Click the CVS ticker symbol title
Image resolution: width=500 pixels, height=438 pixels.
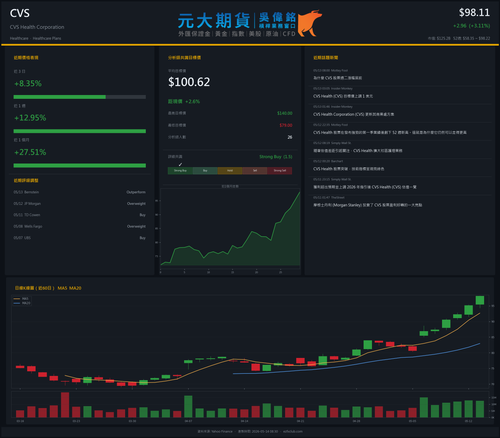20,13
